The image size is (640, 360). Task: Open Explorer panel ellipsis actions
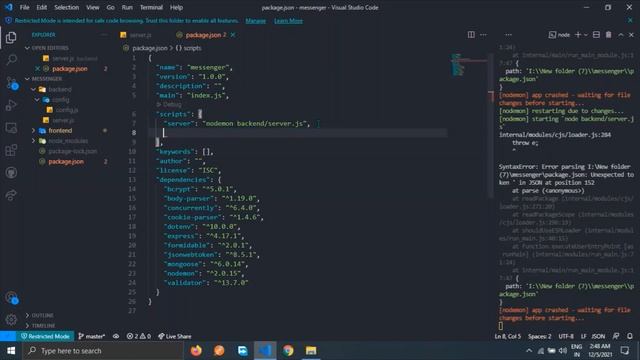[104, 35]
